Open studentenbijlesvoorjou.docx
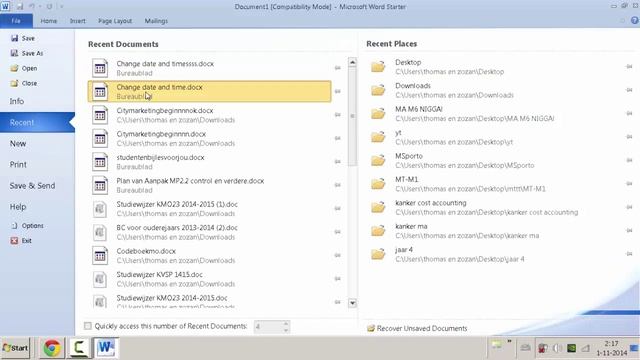Viewport: 640px width, 360px height. 210,162
